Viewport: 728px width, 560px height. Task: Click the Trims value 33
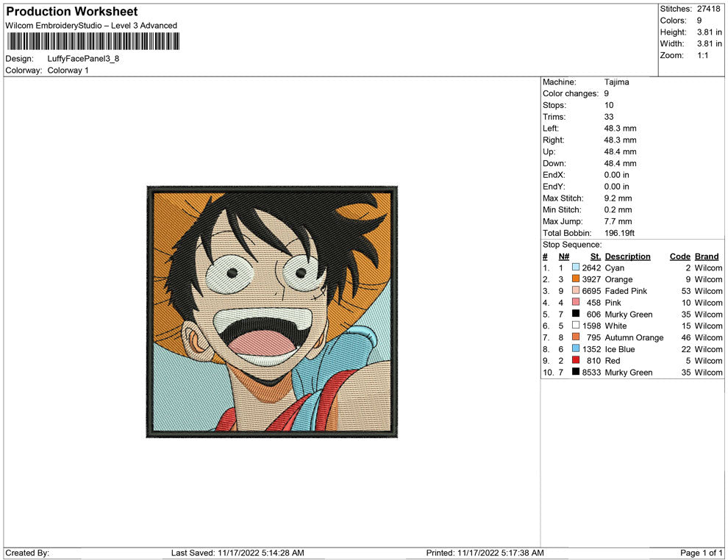click(x=609, y=116)
